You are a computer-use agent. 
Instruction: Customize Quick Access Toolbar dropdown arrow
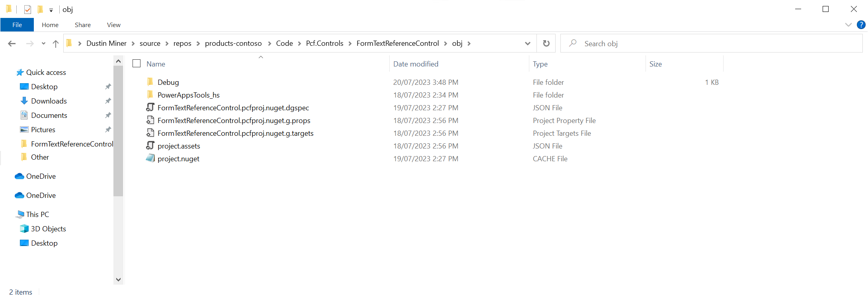tap(51, 10)
